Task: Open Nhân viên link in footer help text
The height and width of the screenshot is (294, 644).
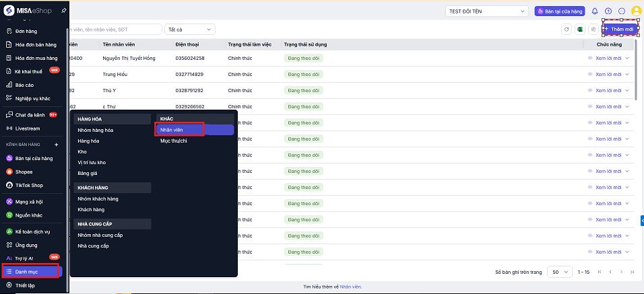Action: [350, 287]
